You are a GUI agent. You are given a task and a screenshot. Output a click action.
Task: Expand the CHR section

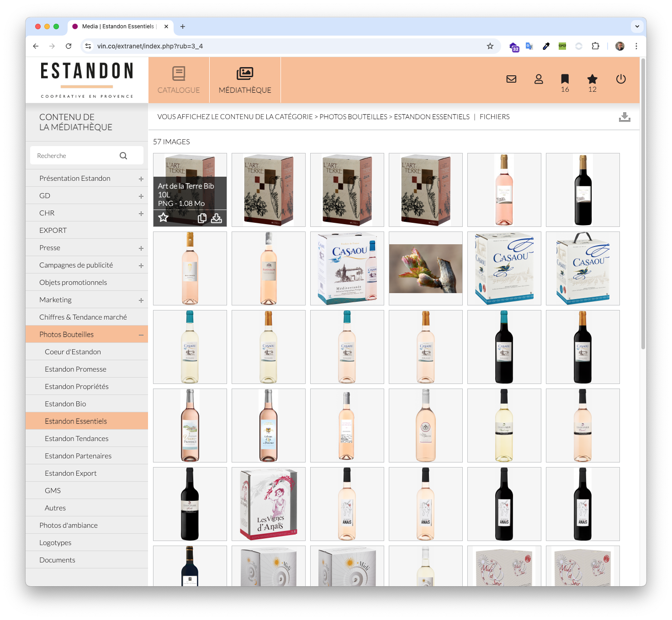pyautogui.click(x=141, y=214)
